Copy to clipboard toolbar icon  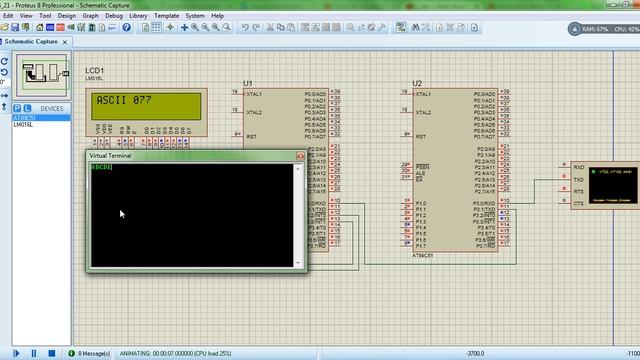[280, 27]
